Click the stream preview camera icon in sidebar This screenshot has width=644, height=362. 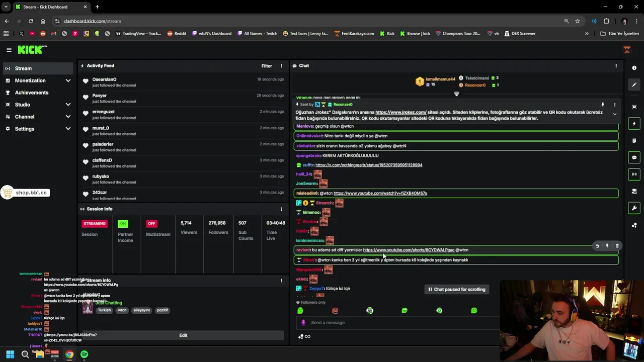[634, 107]
